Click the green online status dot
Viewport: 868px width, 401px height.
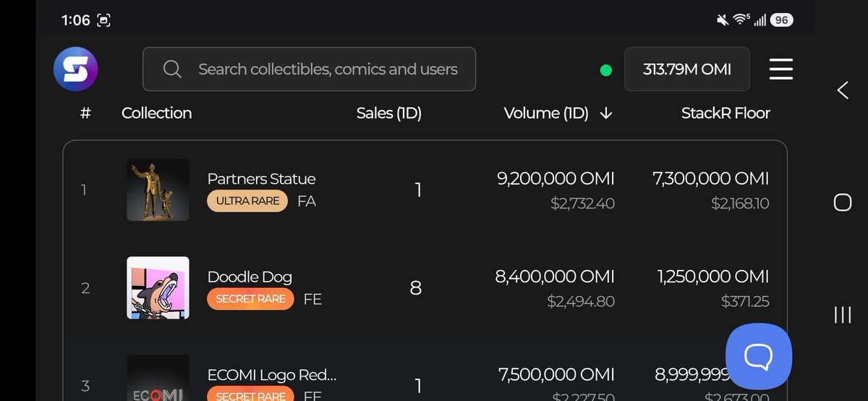[606, 70]
